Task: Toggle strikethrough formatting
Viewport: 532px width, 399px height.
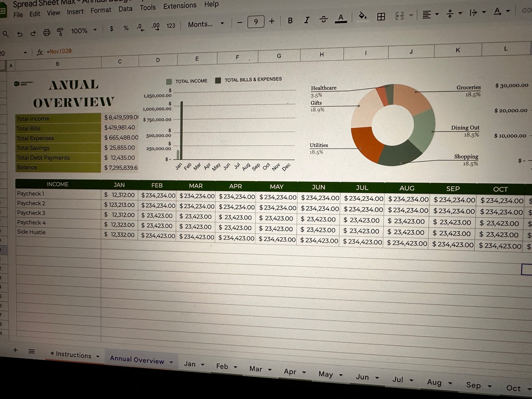Action: tap(323, 19)
